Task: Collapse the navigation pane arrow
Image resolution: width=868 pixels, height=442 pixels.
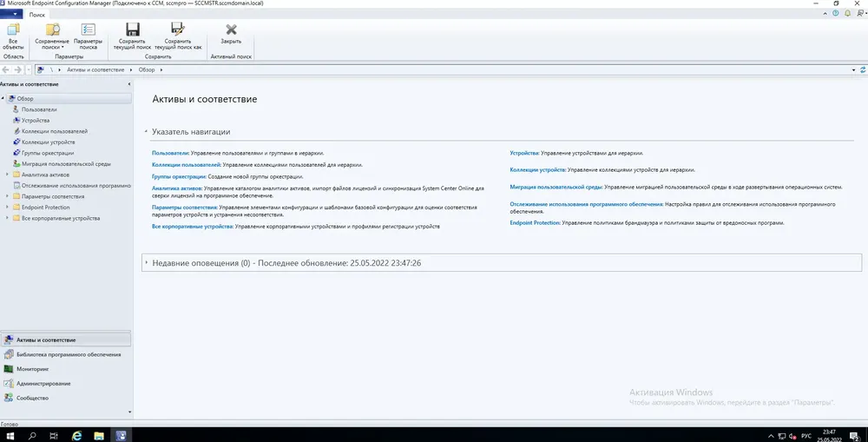Action: click(129, 84)
